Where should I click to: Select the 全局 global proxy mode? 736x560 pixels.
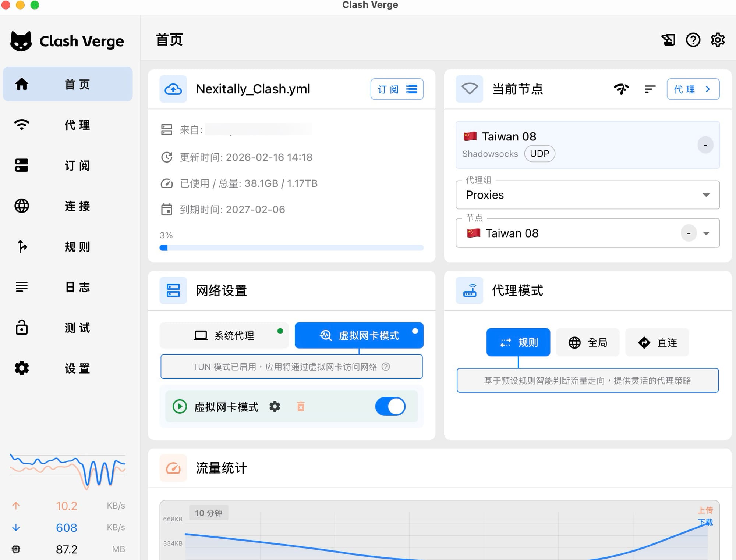tap(588, 342)
